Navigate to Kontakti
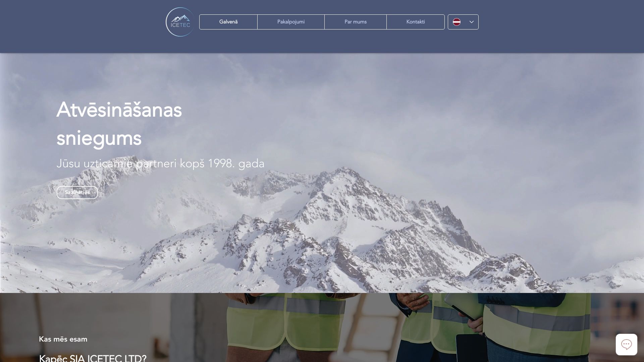The height and width of the screenshot is (362, 644). (x=416, y=22)
